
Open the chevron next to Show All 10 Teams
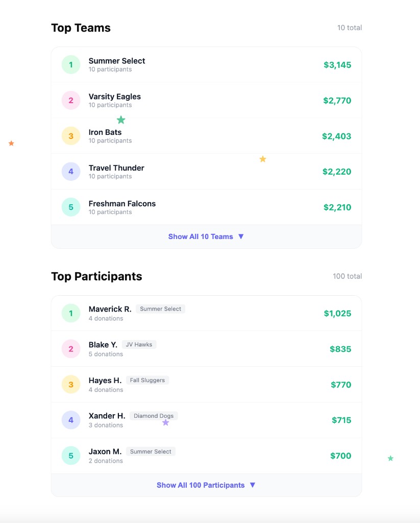point(240,236)
